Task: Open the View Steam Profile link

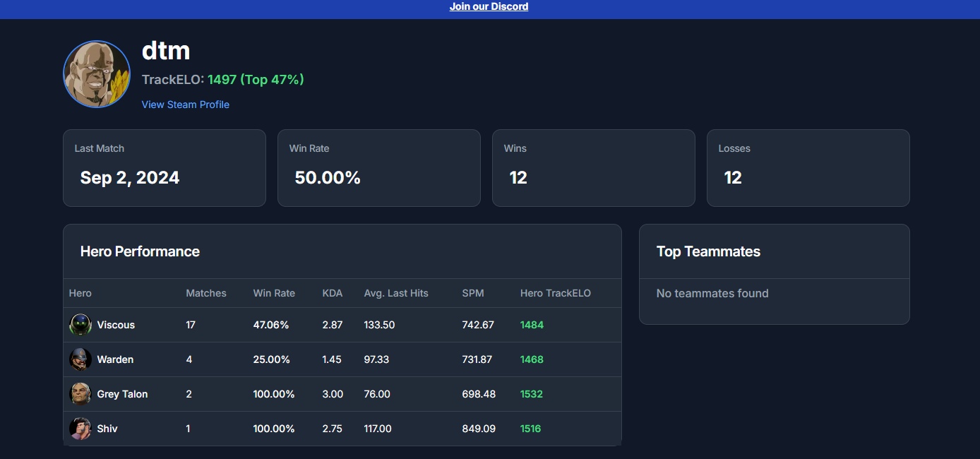Action: point(186,105)
